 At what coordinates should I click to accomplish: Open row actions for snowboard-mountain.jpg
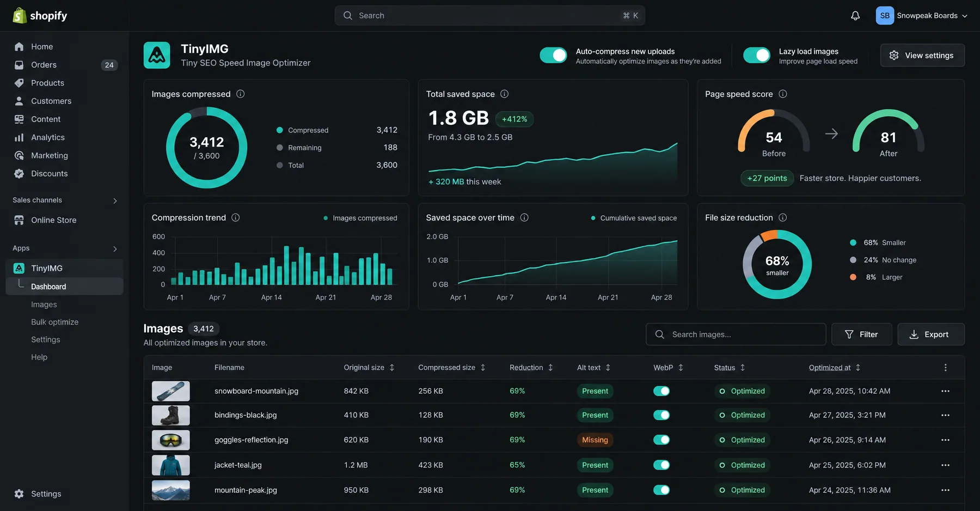point(945,391)
